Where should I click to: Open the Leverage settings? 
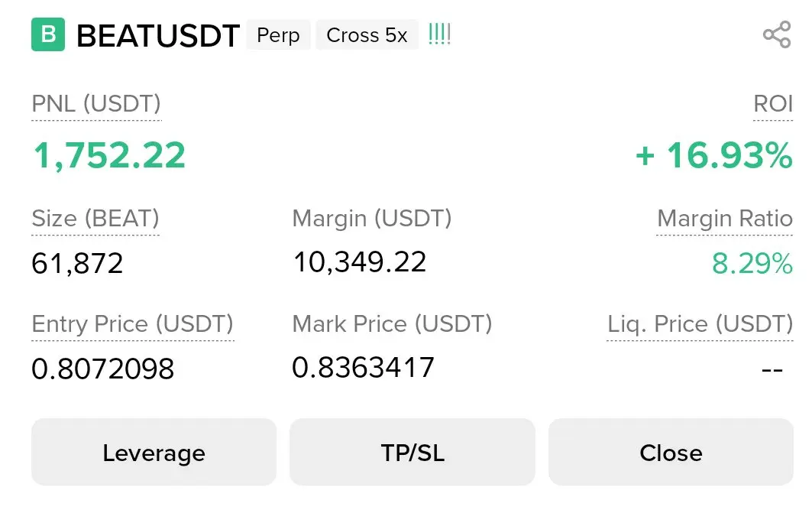tap(154, 453)
